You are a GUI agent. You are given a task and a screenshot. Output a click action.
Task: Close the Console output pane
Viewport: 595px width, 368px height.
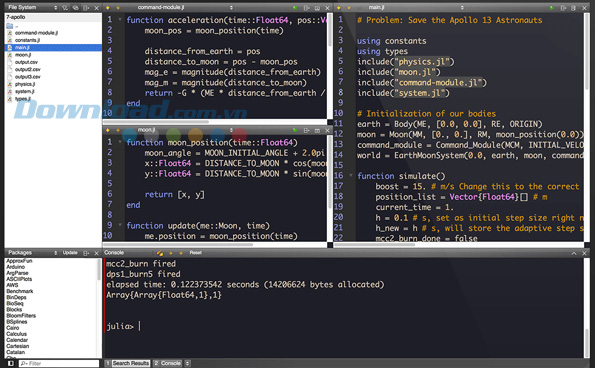click(x=584, y=253)
